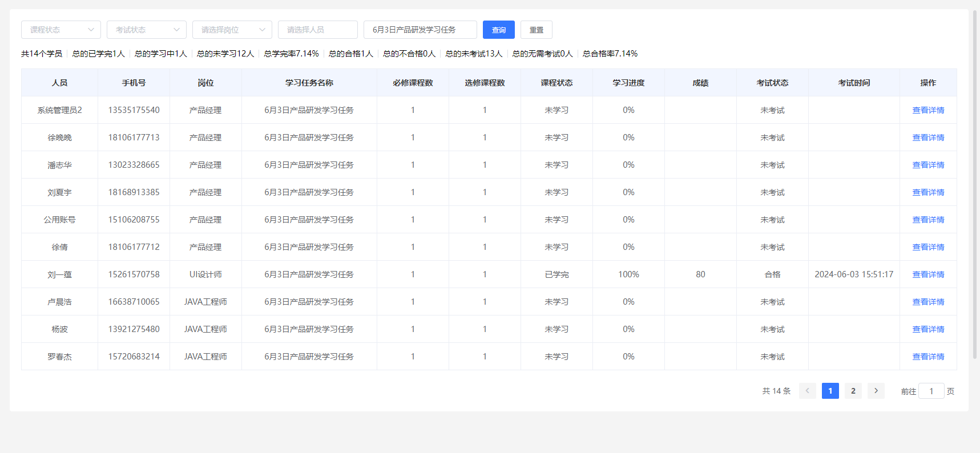Screen dimensions: 980x453
Task: Click the vertical scrollbar on the right
Action: click(975, 183)
